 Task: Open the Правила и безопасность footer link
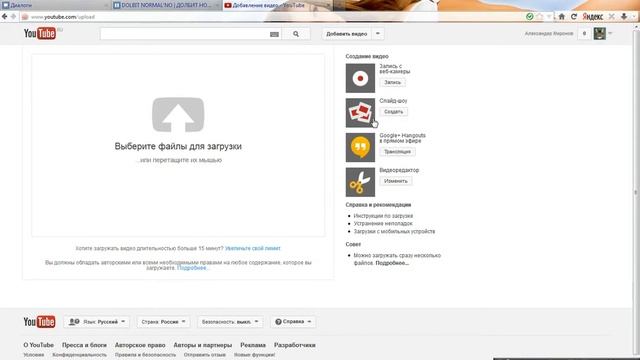pos(145,355)
